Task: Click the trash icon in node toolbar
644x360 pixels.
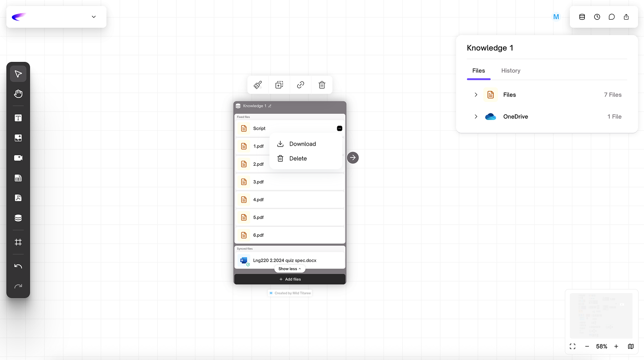Action: tap(322, 85)
